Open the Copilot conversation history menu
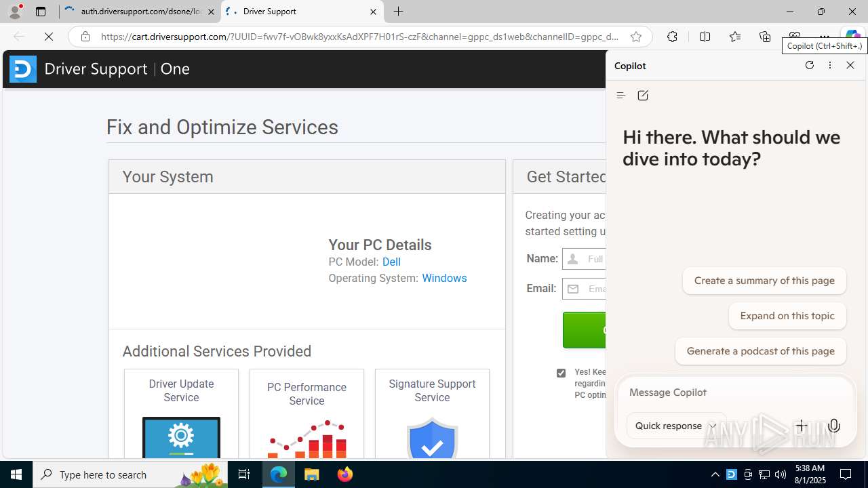Screen dimensions: 868x488 tap(620, 96)
